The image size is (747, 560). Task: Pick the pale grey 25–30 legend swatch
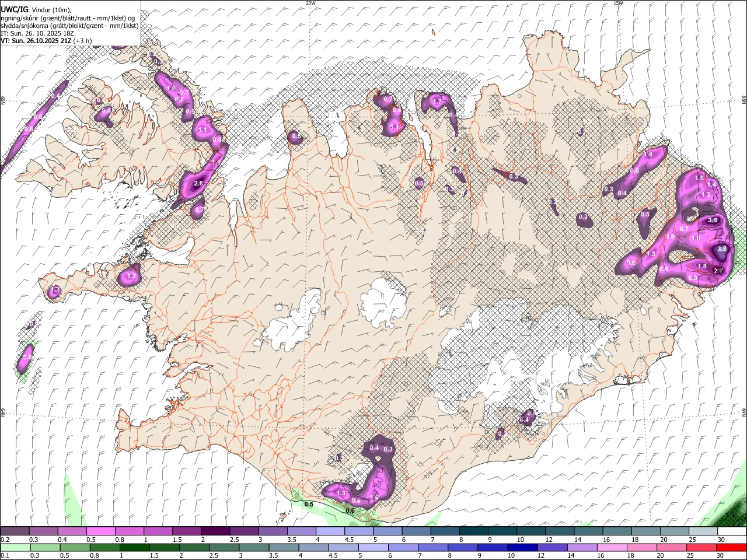[x=704, y=531]
